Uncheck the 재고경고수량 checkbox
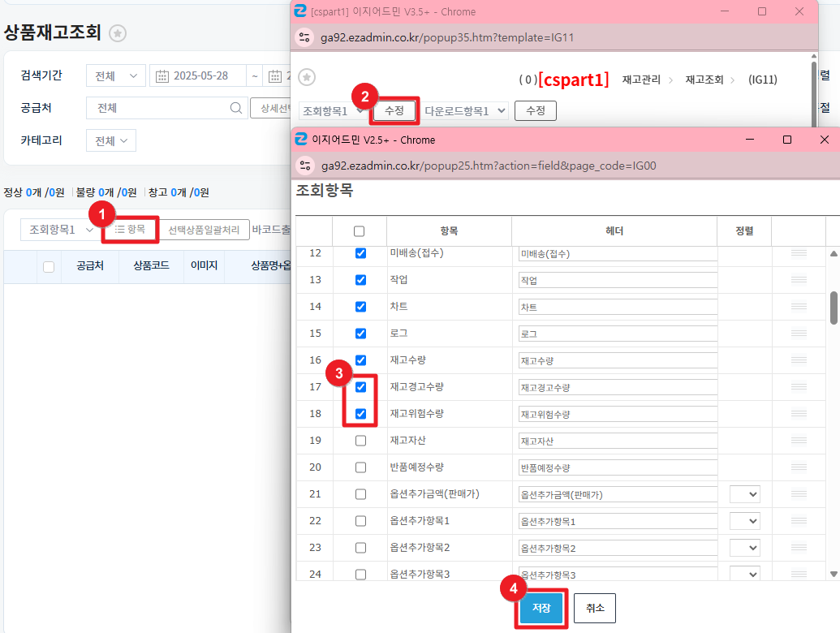 pos(360,387)
